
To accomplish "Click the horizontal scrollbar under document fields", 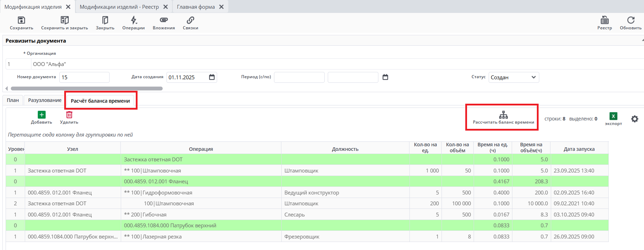I will [x=87, y=89].
